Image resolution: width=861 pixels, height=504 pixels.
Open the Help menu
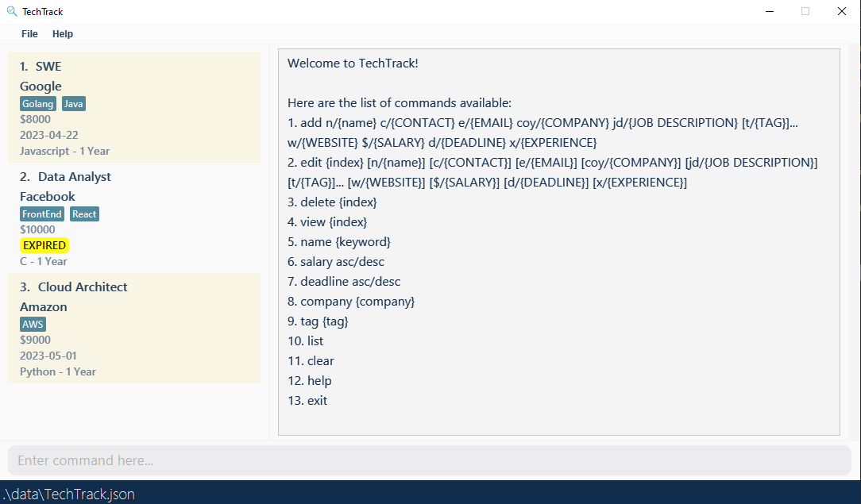coord(63,34)
